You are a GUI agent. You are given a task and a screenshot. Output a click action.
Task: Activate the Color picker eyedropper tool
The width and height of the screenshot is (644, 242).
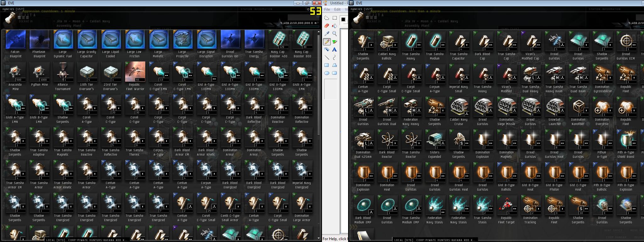327,34
